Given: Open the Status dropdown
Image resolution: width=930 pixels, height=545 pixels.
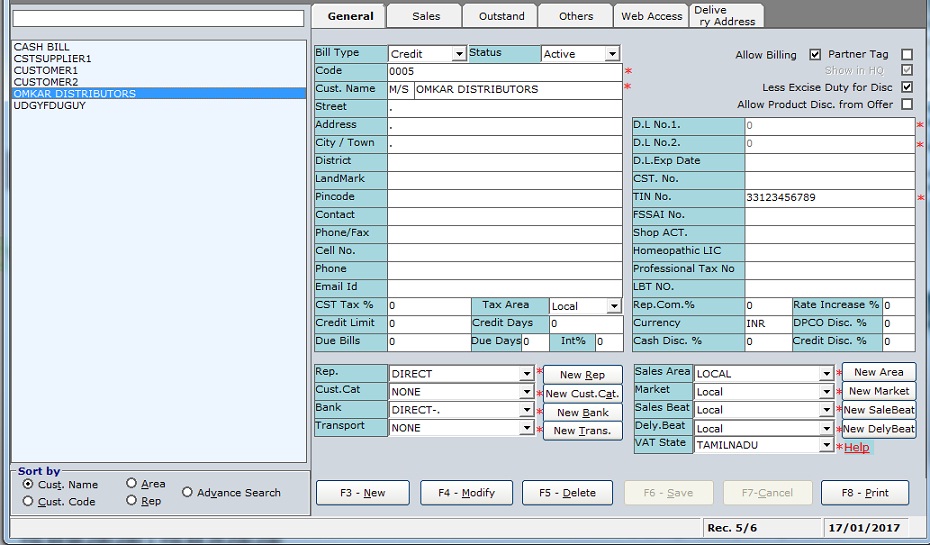Looking at the screenshot, I should pyautogui.click(x=611, y=54).
